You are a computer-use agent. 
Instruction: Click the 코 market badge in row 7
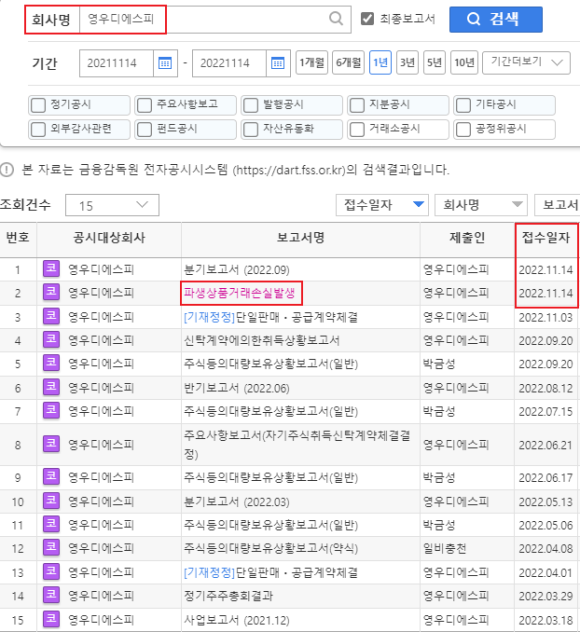51,411
